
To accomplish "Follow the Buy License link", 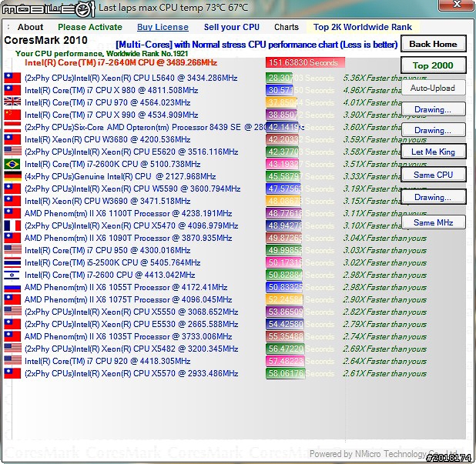I will 163,27.
